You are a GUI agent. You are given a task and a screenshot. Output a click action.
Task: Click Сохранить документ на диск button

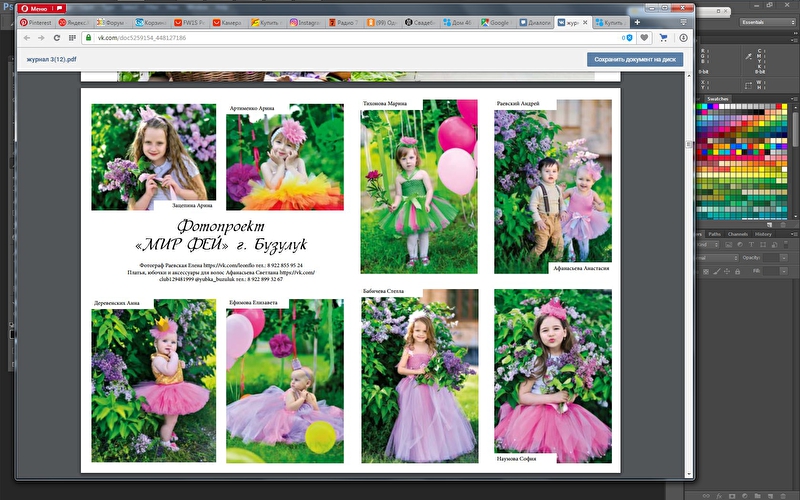coord(635,59)
